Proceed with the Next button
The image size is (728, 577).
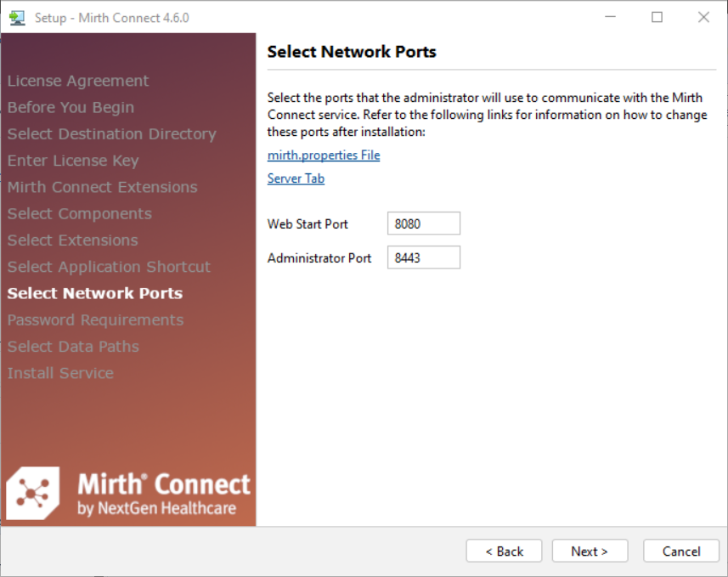tap(590, 552)
